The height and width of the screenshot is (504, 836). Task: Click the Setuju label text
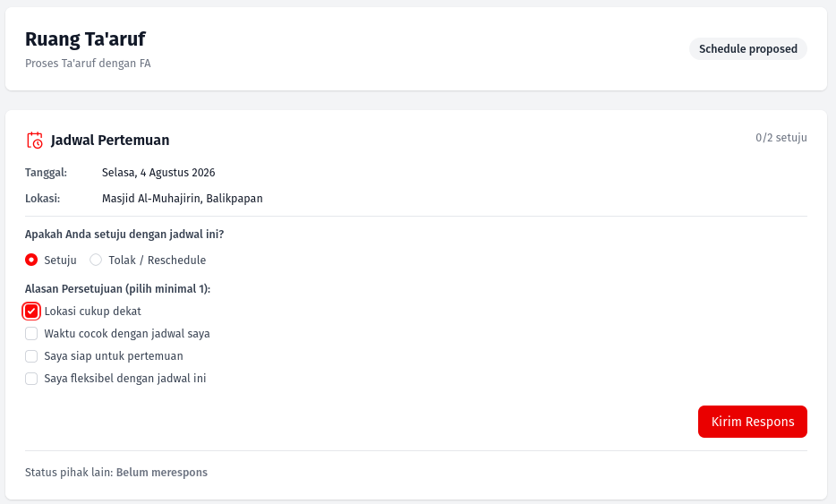point(60,260)
